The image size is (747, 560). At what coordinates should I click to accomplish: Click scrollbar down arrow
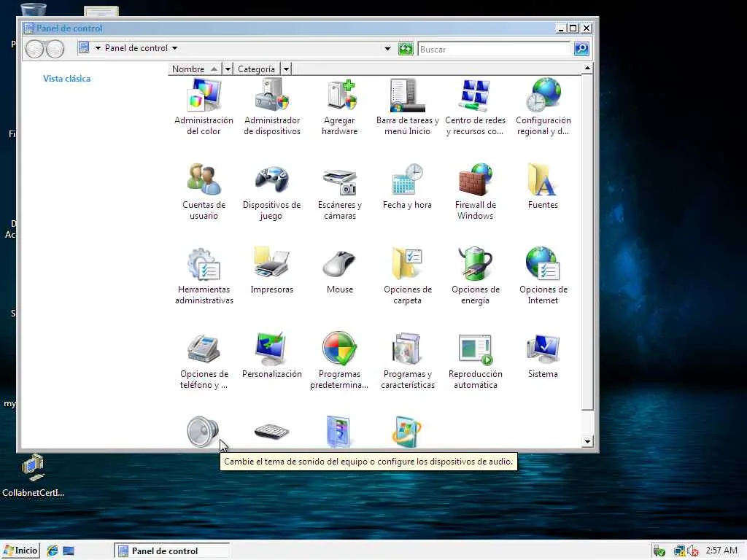click(x=587, y=441)
